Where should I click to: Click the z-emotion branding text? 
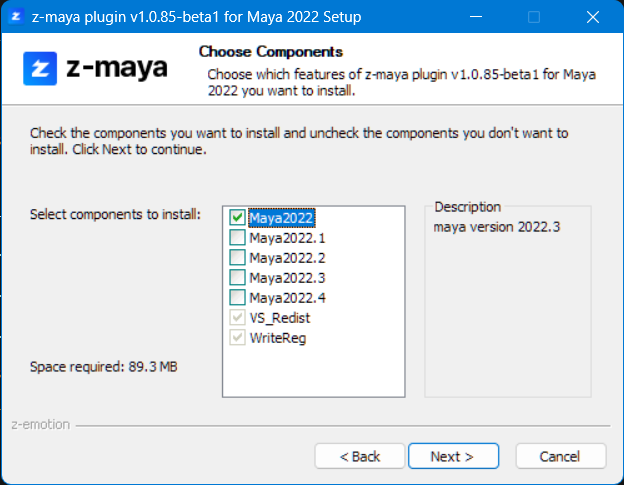point(41,424)
